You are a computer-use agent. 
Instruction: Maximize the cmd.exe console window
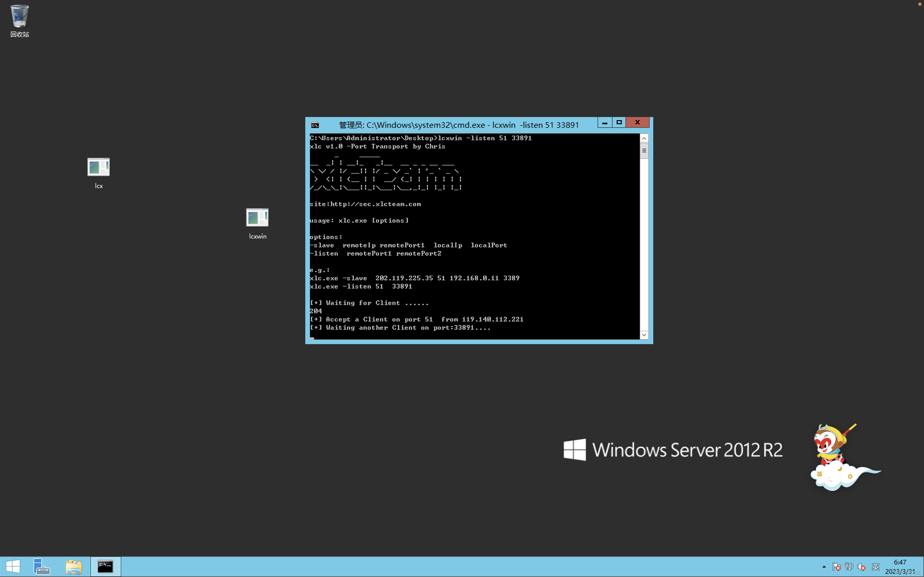click(x=619, y=123)
